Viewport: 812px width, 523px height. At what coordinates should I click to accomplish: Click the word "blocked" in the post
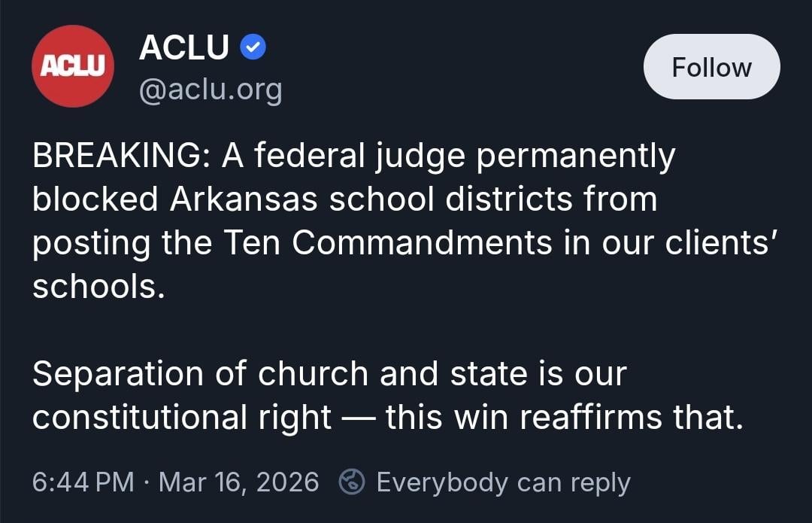point(95,199)
